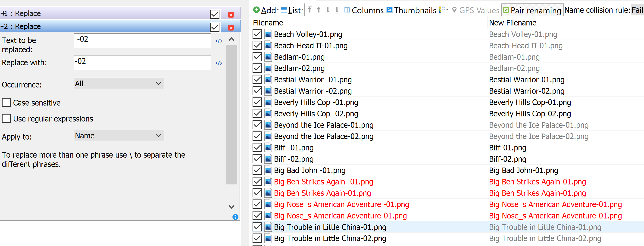Sort by New Filename column header
Screen dimensions: 644x246
[x=513, y=23]
